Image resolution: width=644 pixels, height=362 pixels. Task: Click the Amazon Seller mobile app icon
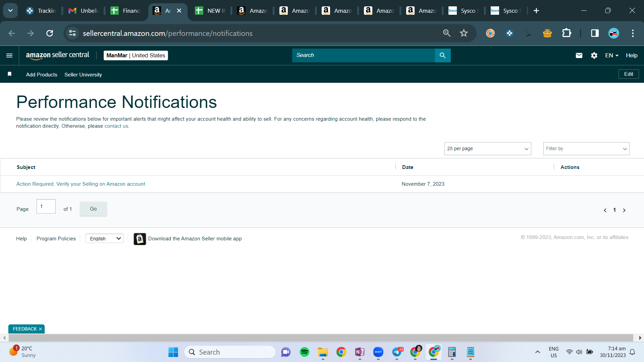tap(140, 239)
